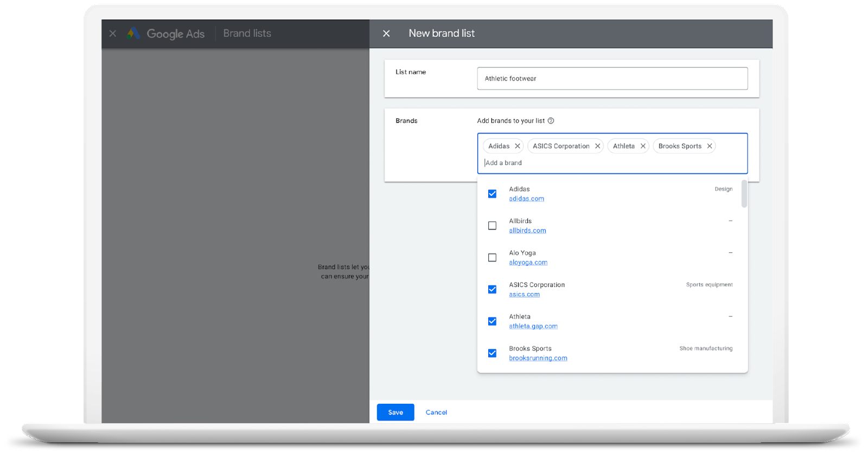The image size is (868, 452).
Task: Uncheck the Brooks Sports checkbox
Action: coord(492,353)
